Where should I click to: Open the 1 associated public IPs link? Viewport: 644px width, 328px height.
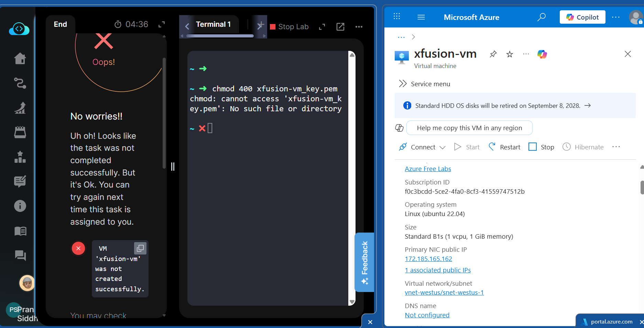coord(438,270)
